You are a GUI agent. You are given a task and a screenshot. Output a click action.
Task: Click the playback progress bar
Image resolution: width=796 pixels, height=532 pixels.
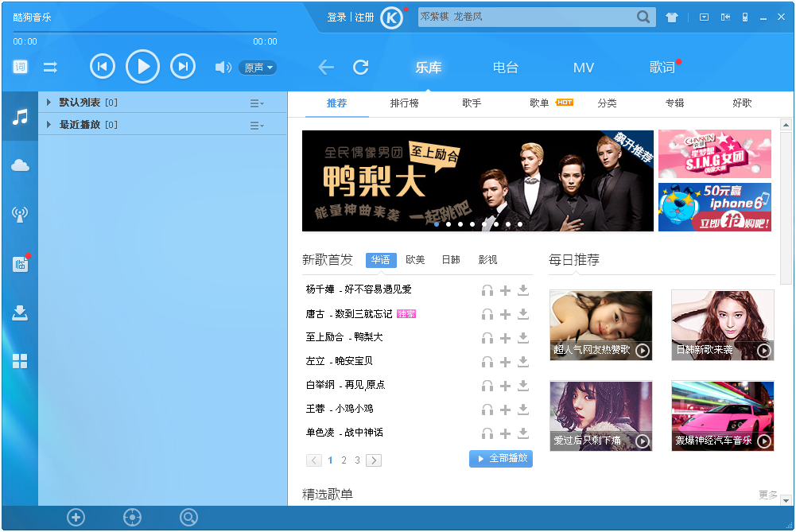pos(145,33)
